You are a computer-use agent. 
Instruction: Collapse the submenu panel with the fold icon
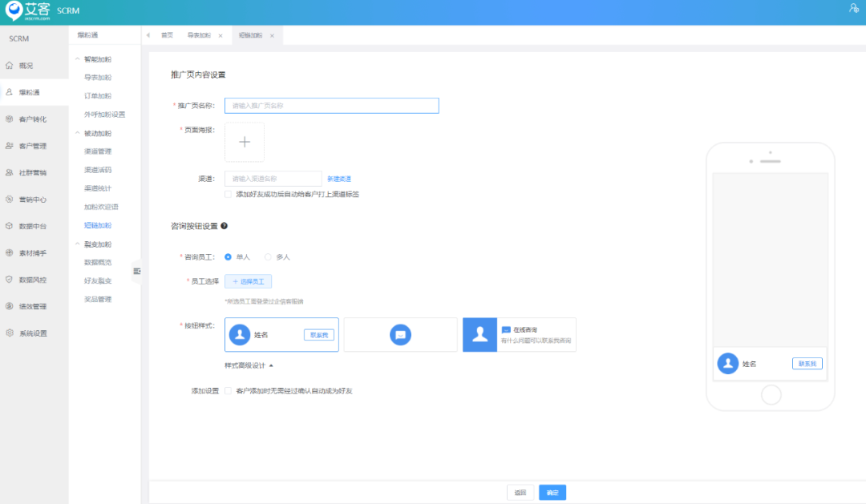coord(136,272)
